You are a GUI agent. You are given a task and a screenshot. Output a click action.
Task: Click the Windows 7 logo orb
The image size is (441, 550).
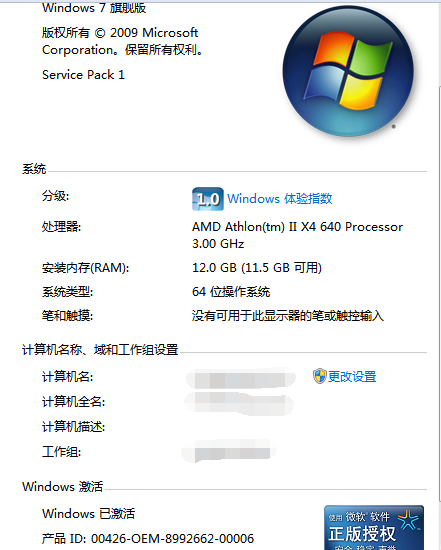348,71
